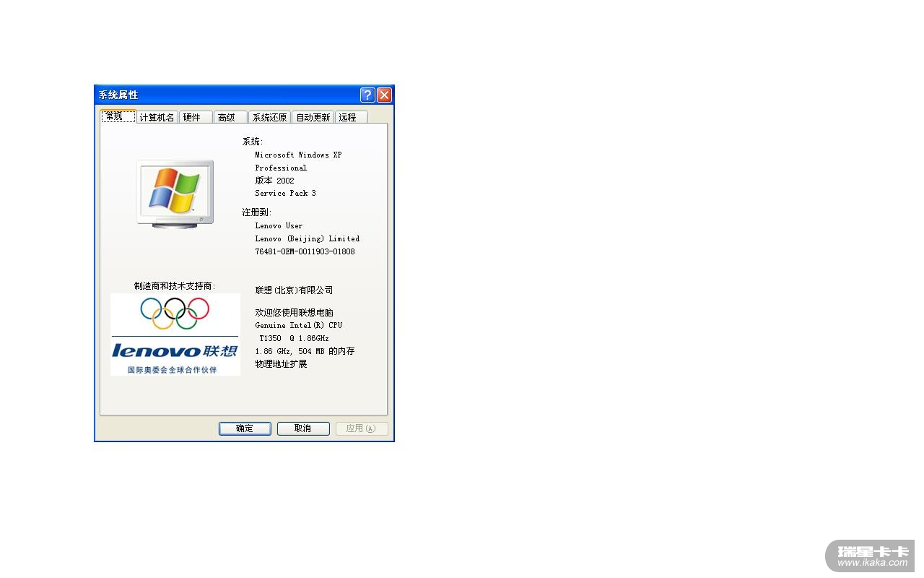This screenshot has width=924, height=578.
Task: Select the 自动更新 tab
Action: [x=313, y=117]
